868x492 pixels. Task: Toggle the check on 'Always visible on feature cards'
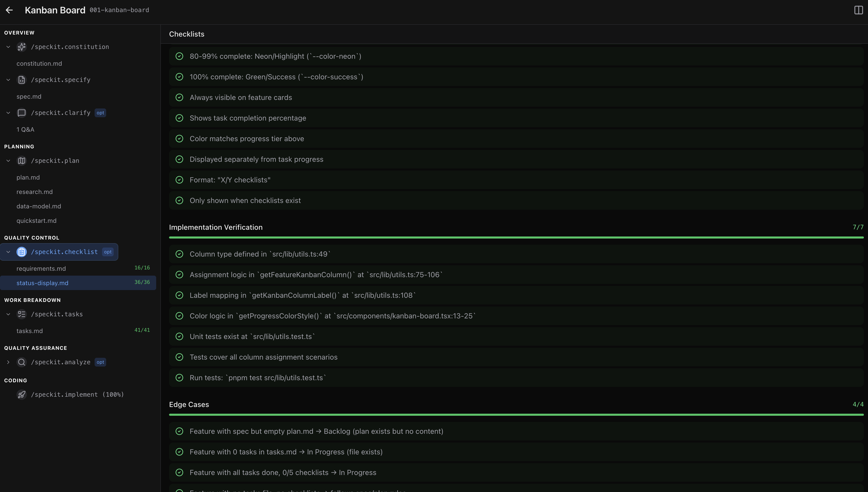tap(179, 97)
